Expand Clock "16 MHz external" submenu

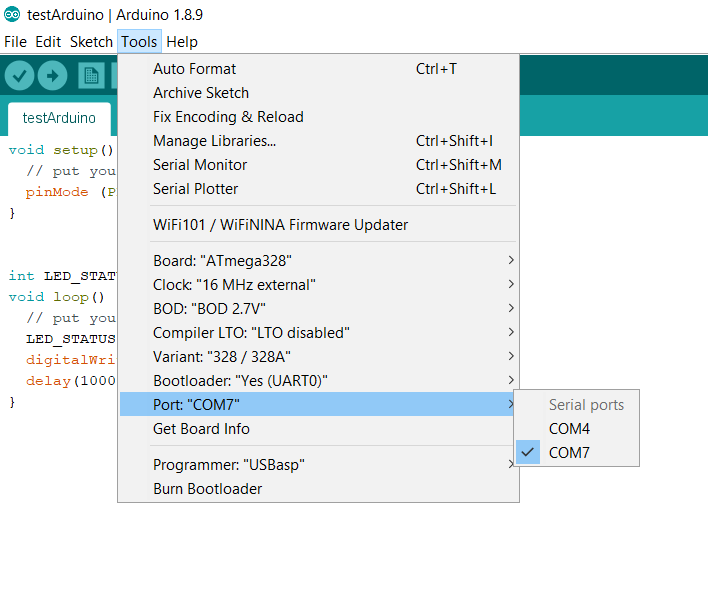point(318,284)
